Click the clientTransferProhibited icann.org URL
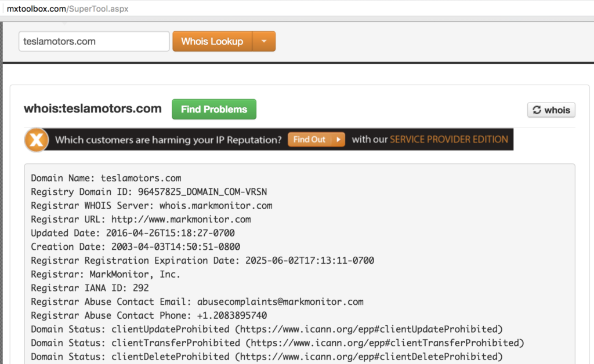The width and height of the screenshot is (594, 364). (x=385, y=343)
